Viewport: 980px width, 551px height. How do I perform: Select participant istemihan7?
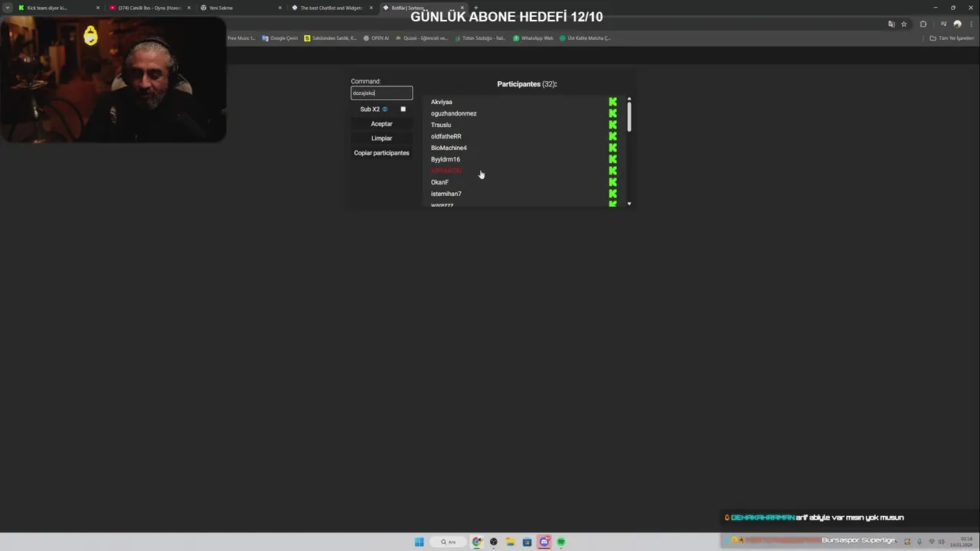click(x=446, y=194)
